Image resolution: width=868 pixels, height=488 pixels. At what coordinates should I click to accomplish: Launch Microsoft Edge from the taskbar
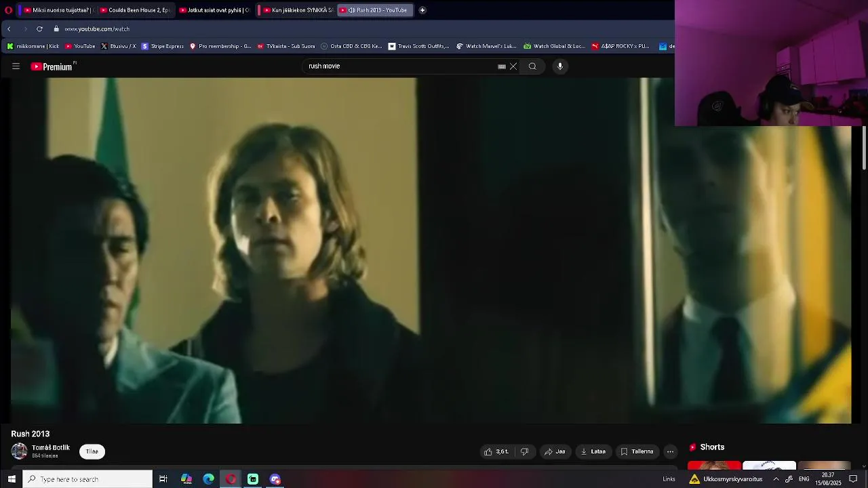point(209,479)
